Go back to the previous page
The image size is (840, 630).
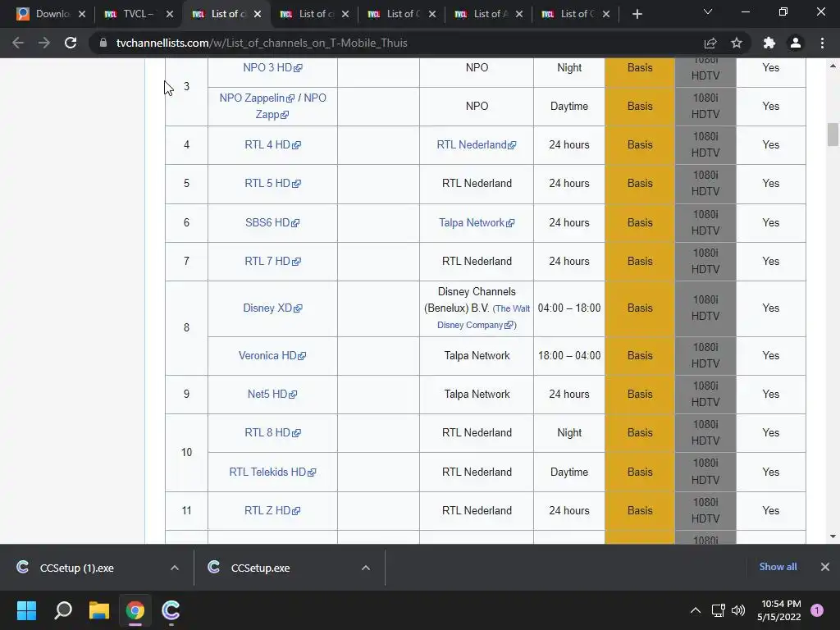click(18, 43)
